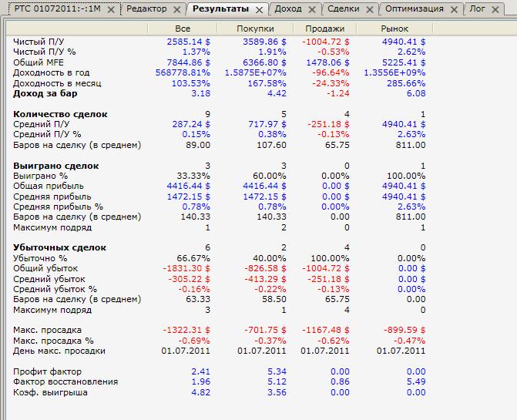Screen dimensions: 517x420
Task: Select the Коэф. выигрыша label
Action: 50,392
